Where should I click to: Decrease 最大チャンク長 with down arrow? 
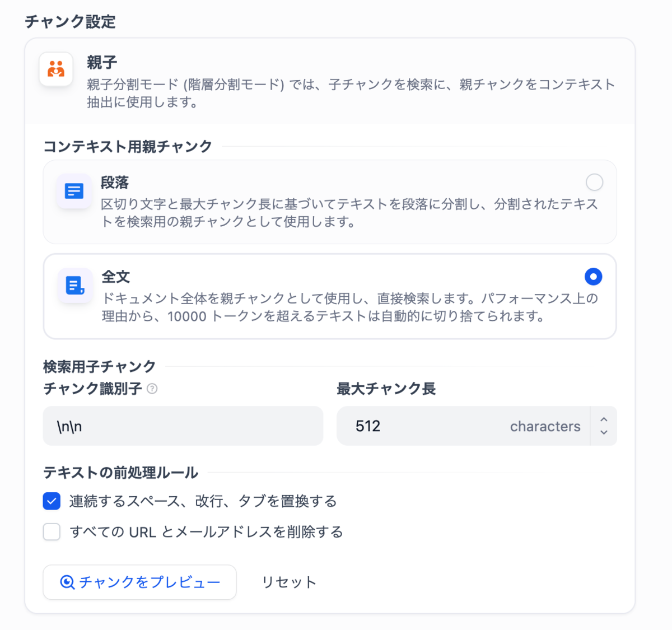coord(604,432)
